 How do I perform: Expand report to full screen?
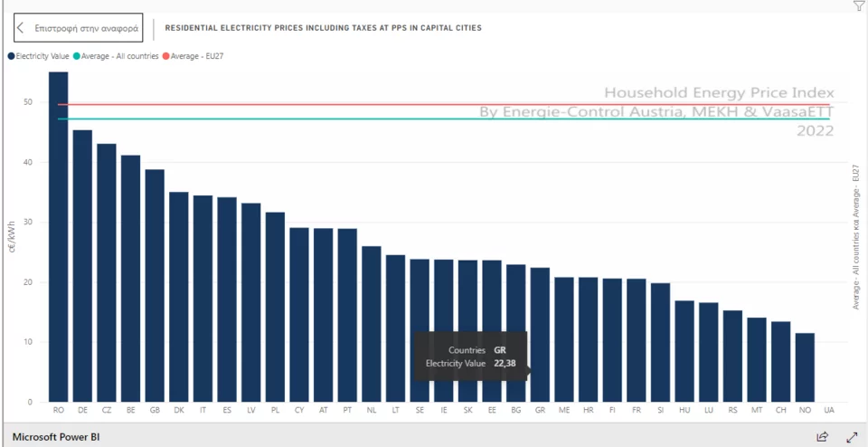[852, 436]
